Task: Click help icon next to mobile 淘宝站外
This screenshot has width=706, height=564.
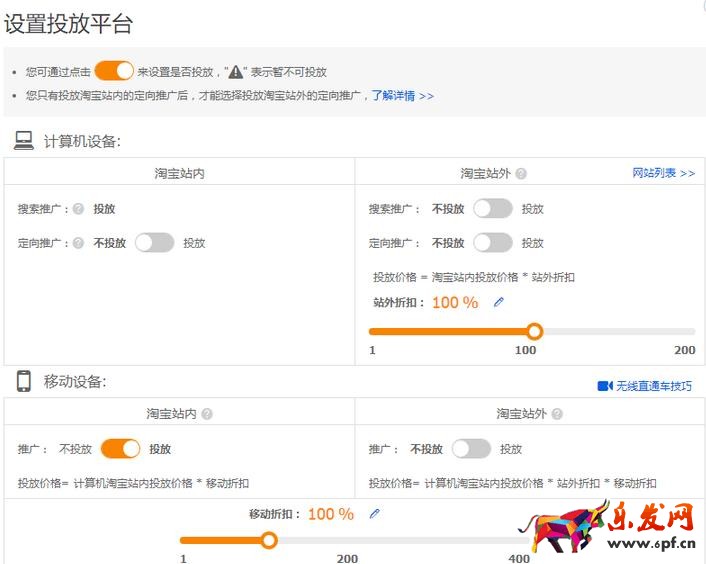Action: point(557,414)
